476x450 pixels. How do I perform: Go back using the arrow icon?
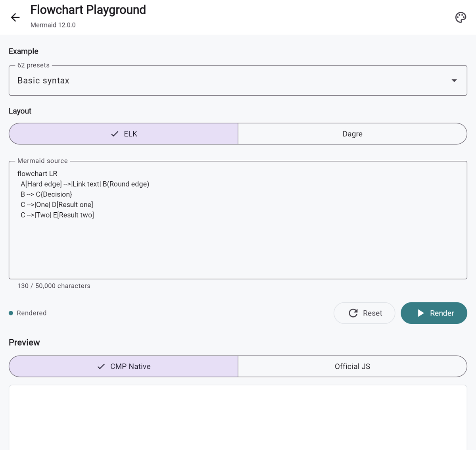click(15, 17)
